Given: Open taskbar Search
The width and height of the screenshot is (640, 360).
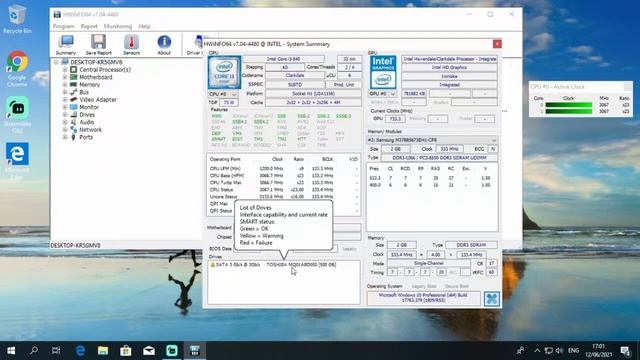Looking at the screenshot, I should 34,351.
